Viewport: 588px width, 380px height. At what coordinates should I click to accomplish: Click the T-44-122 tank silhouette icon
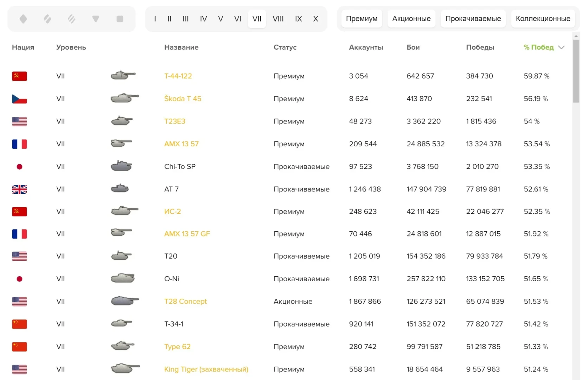pyautogui.click(x=123, y=75)
